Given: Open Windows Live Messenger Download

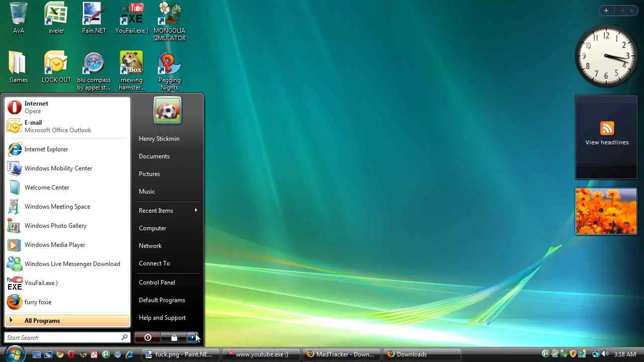Looking at the screenshot, I should (x=67, y=264).
